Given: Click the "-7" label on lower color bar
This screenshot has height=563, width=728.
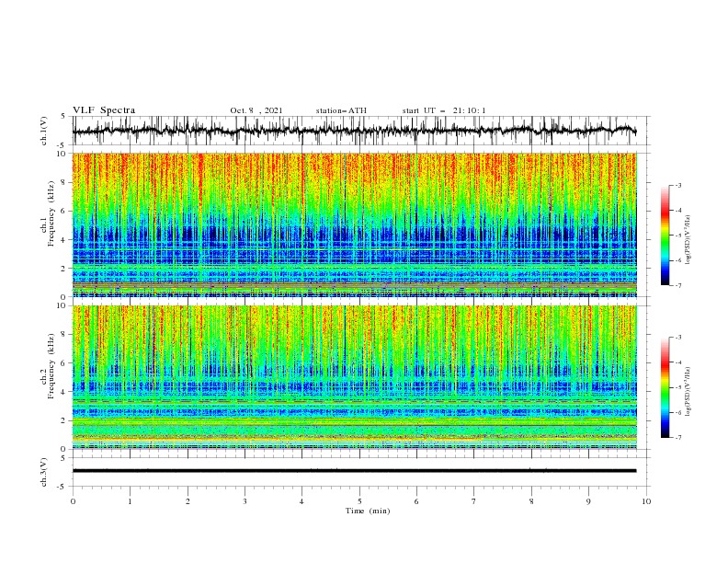Looking at the screenshot, I should [x=677, y=438].
